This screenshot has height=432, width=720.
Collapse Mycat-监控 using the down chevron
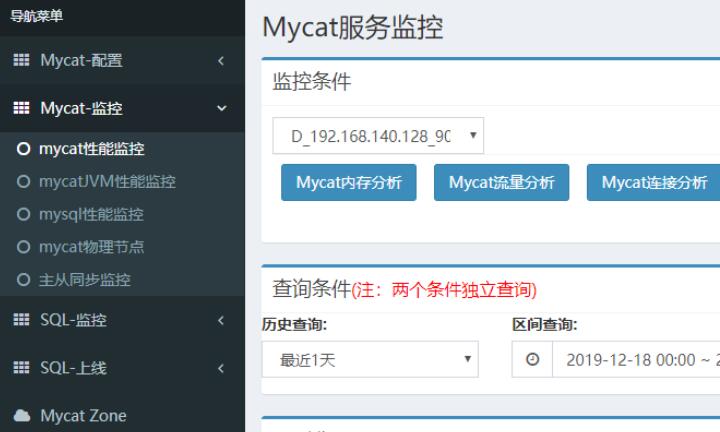[222, 108]
